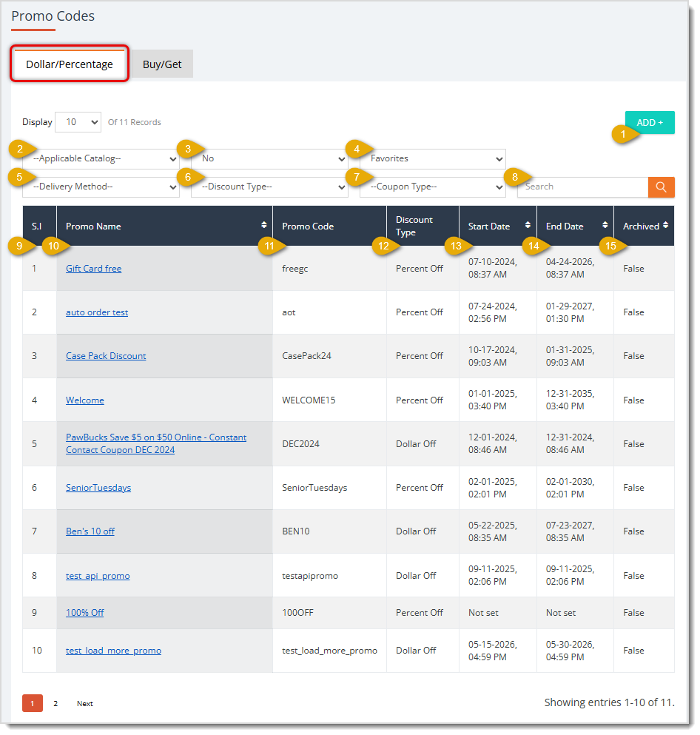Open the SeniorTuesdays promo link
The height and width of the screenshot is (735, 700).
point(98,488)
